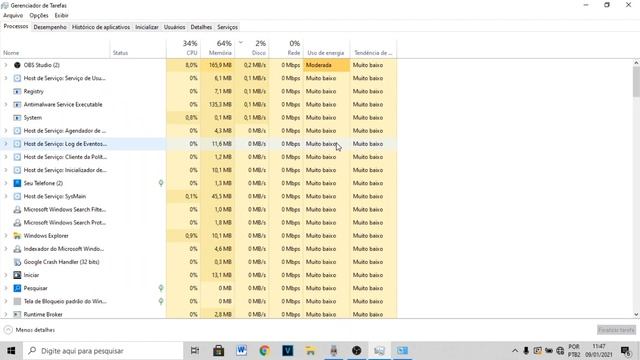640x360 pixels.
Task: Select the Seu Telefone app icon
Action: pos(17,183)
